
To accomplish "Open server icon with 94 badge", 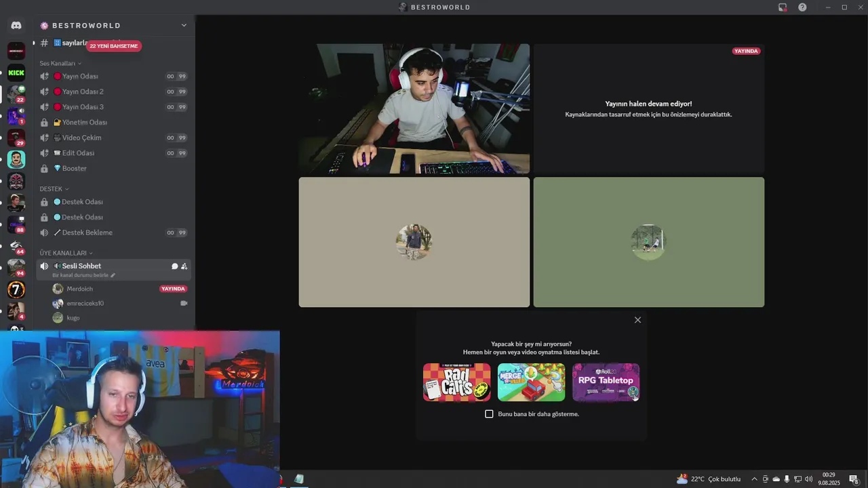I will tap(16, 268).
